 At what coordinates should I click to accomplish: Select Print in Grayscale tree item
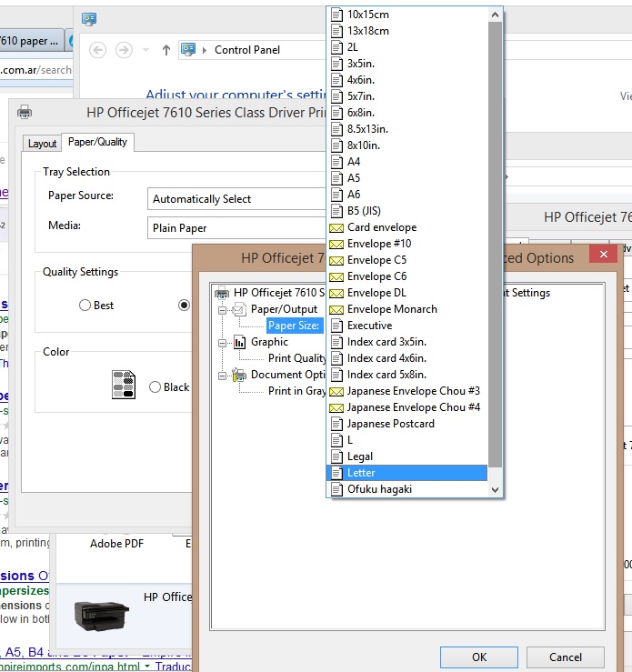(297, 391)
